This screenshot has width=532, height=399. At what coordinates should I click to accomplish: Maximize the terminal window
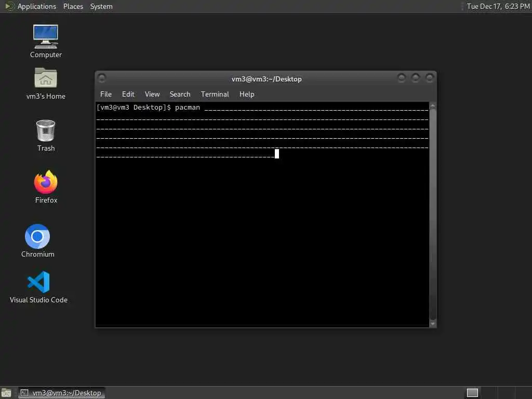point(415,78)
